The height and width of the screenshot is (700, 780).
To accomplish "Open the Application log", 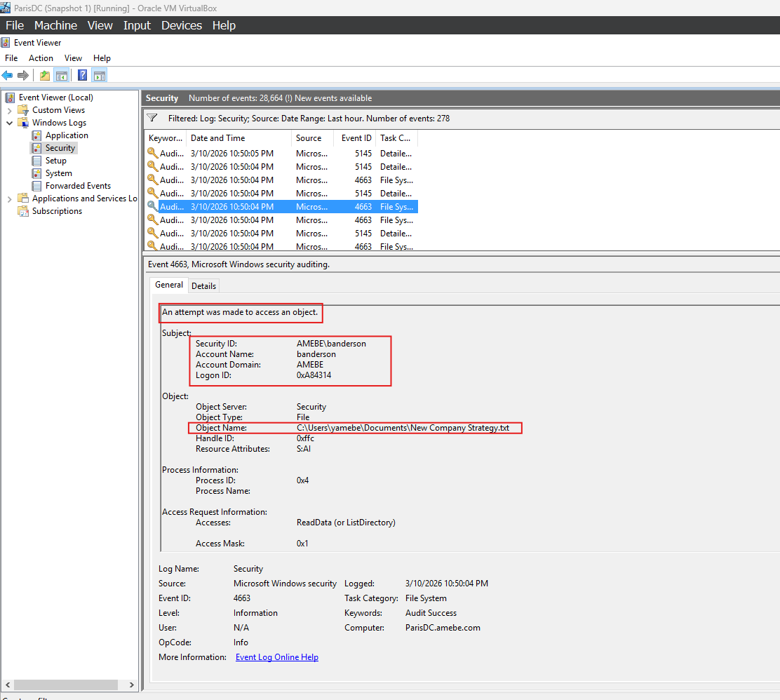I will point(67,135).
